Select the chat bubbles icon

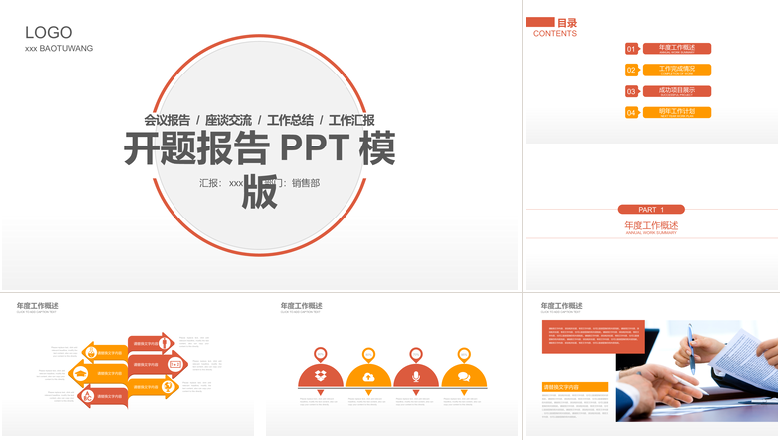[464, 377]
